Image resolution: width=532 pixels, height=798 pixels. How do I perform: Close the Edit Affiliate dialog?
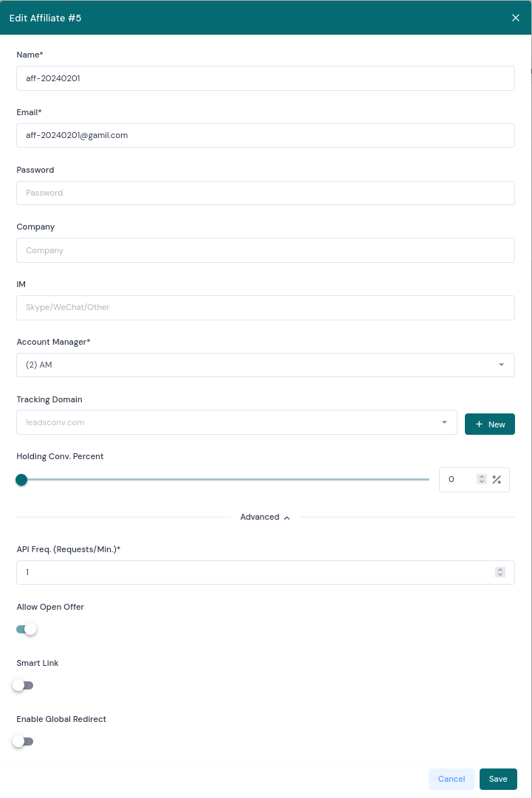[x=515, y=18]
